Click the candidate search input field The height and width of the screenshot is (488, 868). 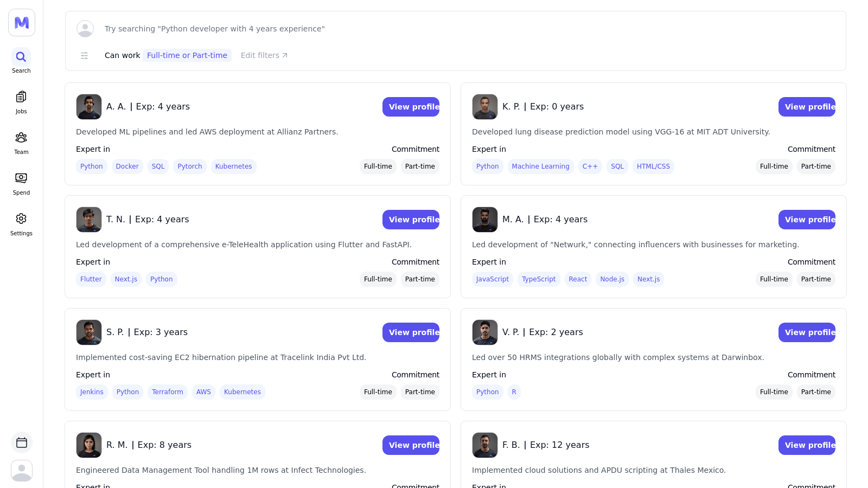pyautogui.click(x=467, y=29)
